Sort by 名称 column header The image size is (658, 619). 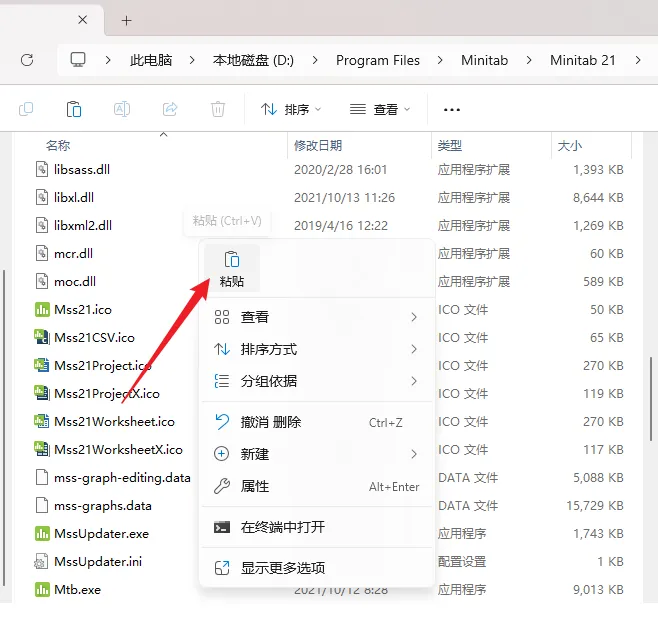(58, 145)
